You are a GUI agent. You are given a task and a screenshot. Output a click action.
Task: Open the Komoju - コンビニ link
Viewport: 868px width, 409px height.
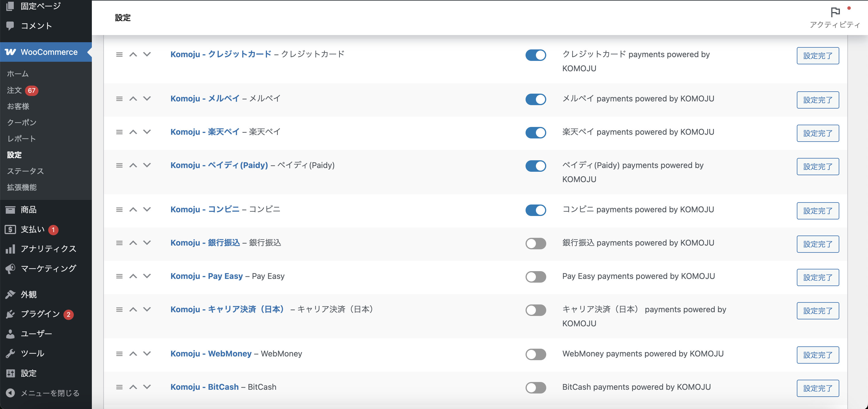[205, 209]
